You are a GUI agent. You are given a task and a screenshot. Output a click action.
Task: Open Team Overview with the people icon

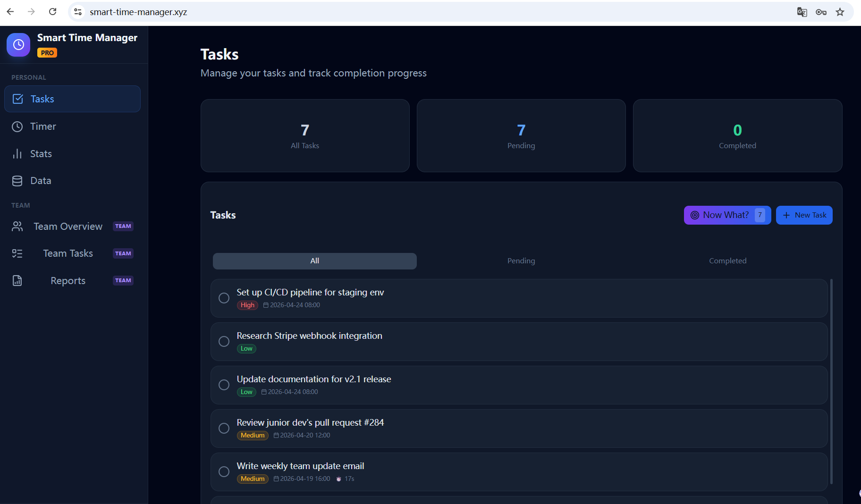[17, 227]
